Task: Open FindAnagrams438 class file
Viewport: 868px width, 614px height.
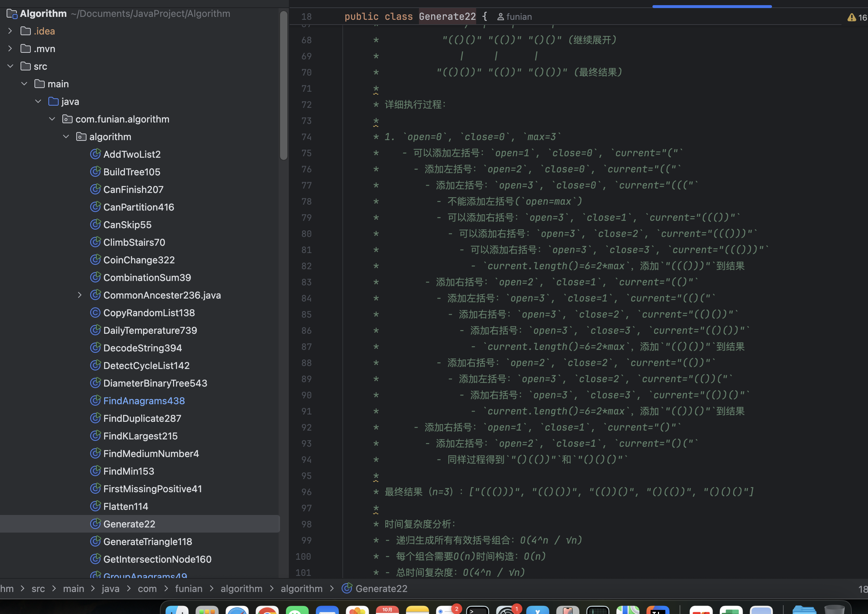Action: coord(144,401)
